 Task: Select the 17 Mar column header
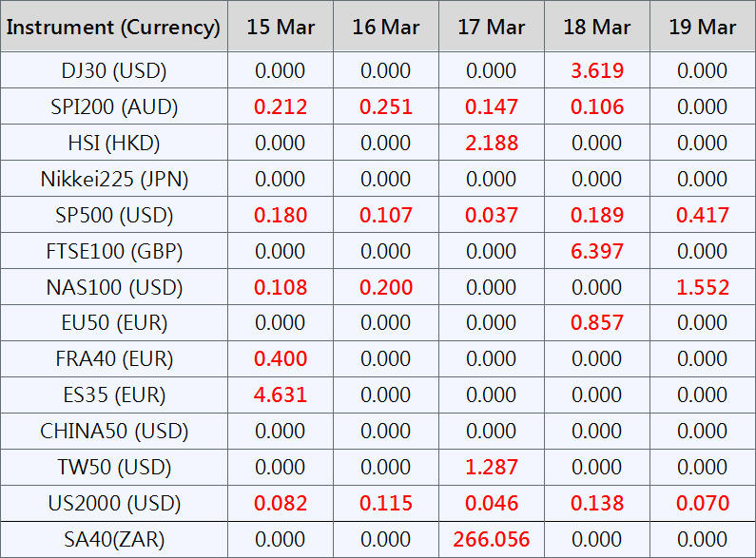pos(492,27)
